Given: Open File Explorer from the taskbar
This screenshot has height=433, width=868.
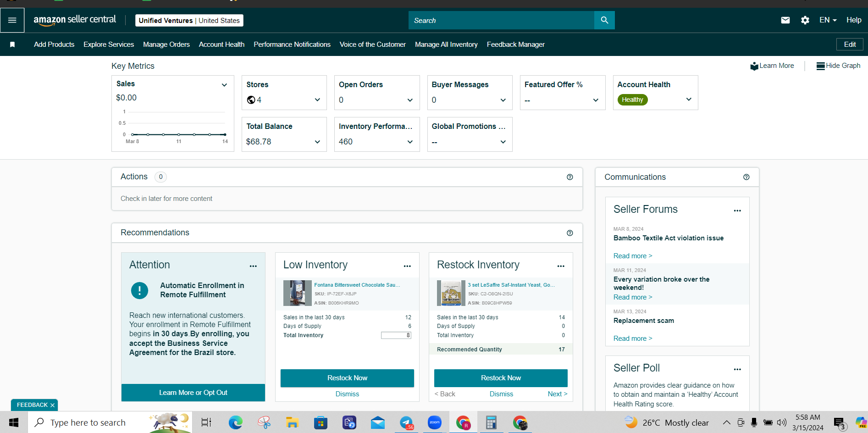Looking at the screenshot, I should pos(292,422).
